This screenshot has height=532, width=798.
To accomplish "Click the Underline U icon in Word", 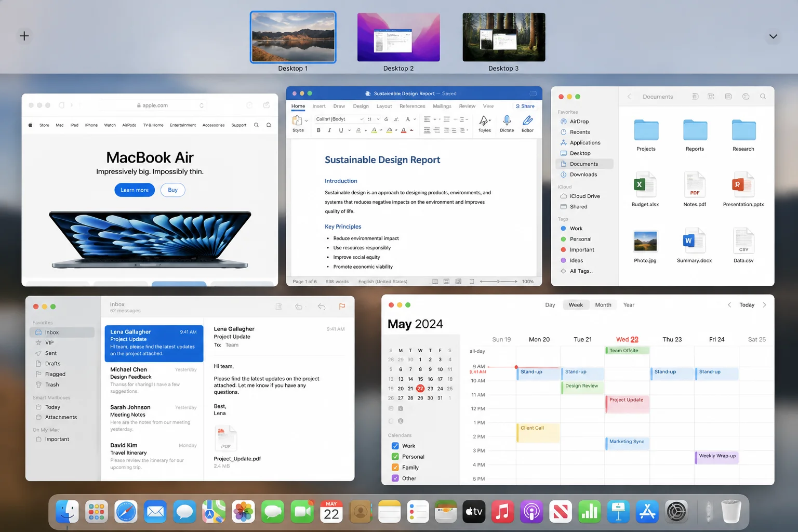I will (341, 130).
